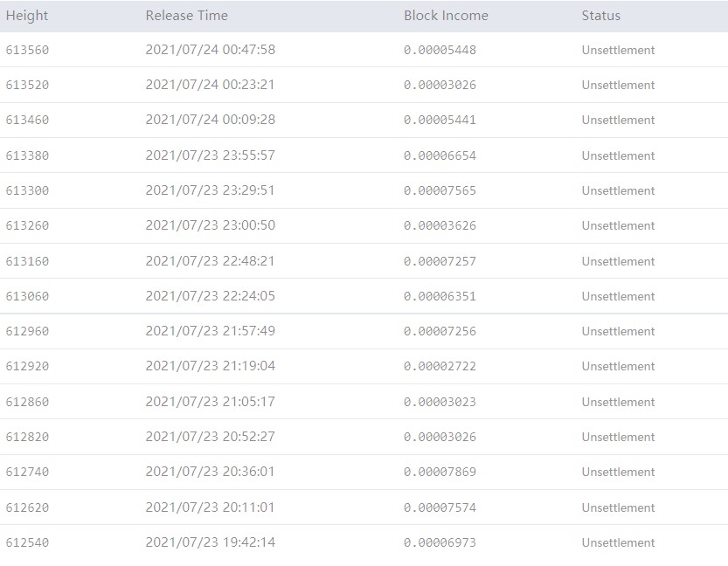Click Unsettlement status for block 612860

[618, 403]
